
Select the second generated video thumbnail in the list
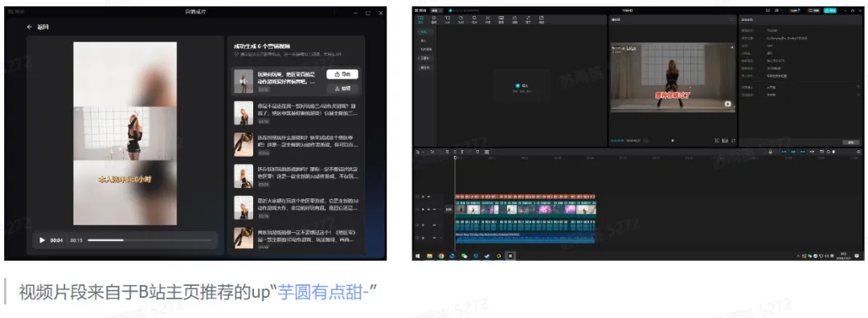coord(244,112)
